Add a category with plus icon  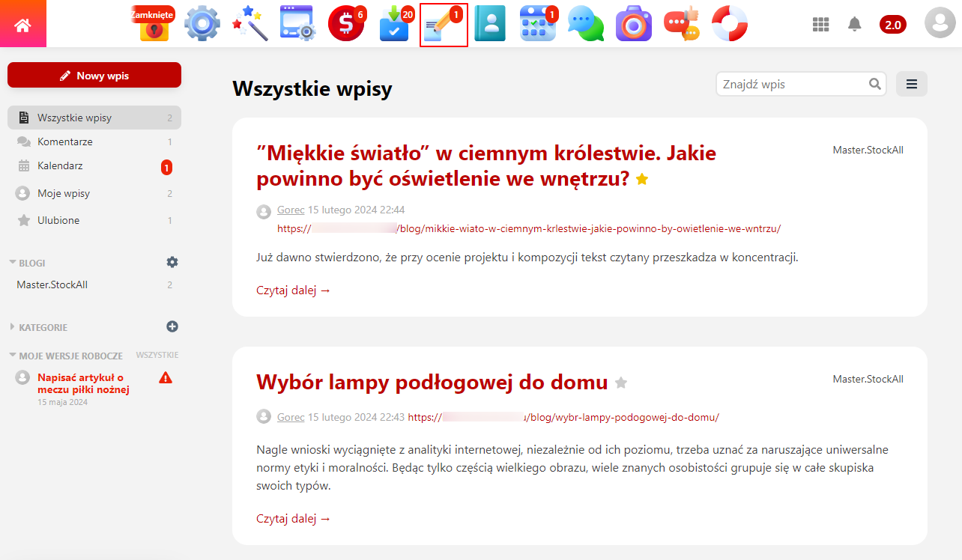[x=172, y=326]
